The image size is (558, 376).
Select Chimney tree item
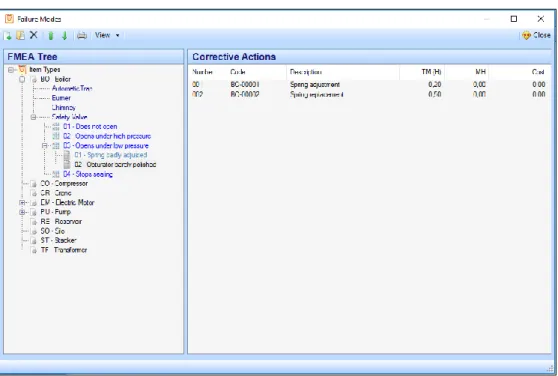click(x=64, y=107)
